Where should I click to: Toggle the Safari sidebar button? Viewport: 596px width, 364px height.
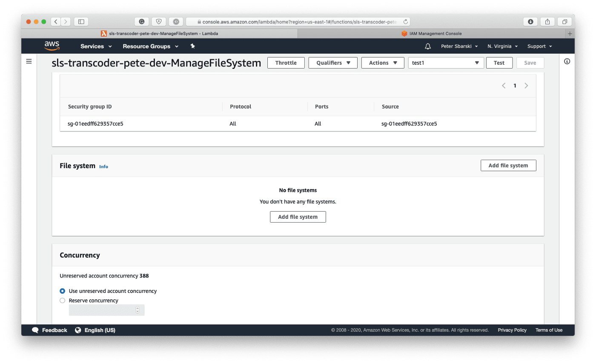click(x=81, y=21)
